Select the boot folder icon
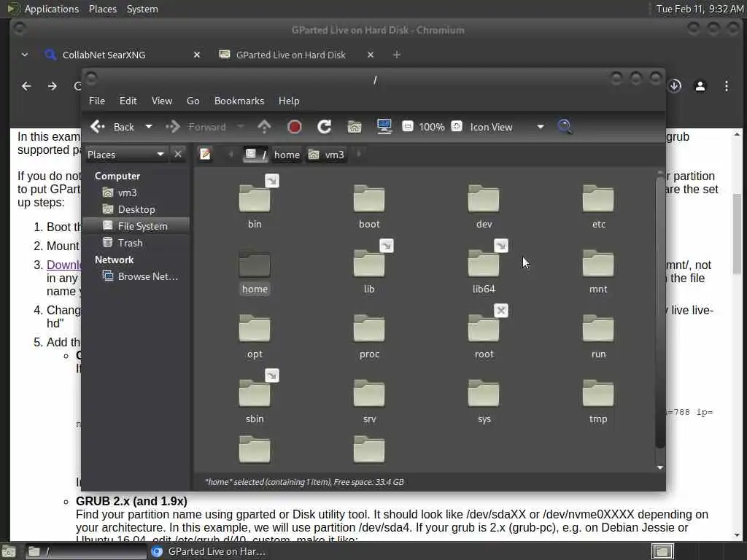This screenshot has width=747, height=560. (369, 199)
